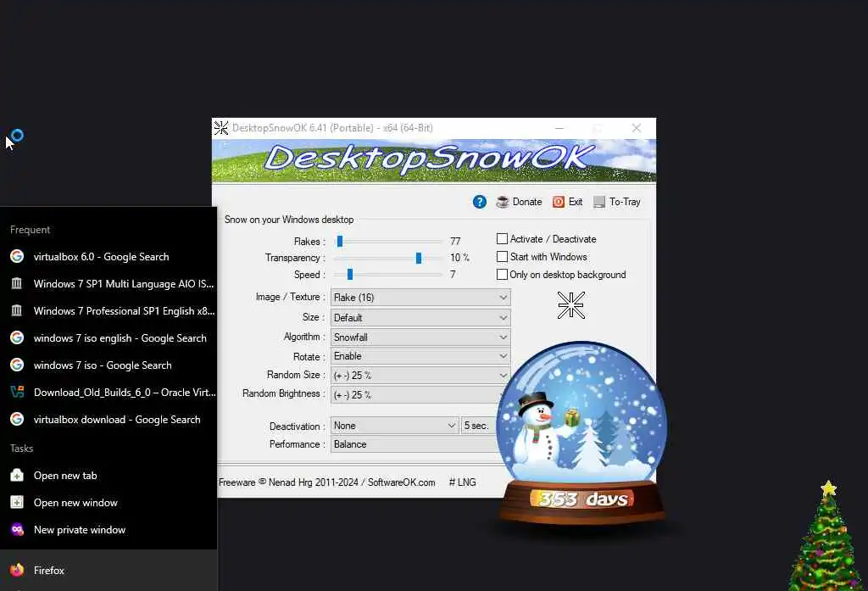Open the Size dropdown showing Default

[420, 317]
